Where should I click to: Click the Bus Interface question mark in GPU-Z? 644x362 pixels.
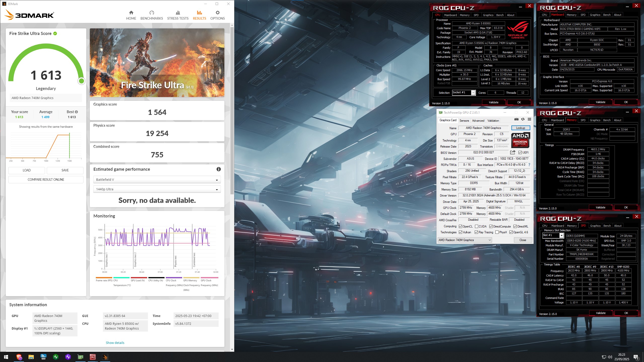pos(529,165)
